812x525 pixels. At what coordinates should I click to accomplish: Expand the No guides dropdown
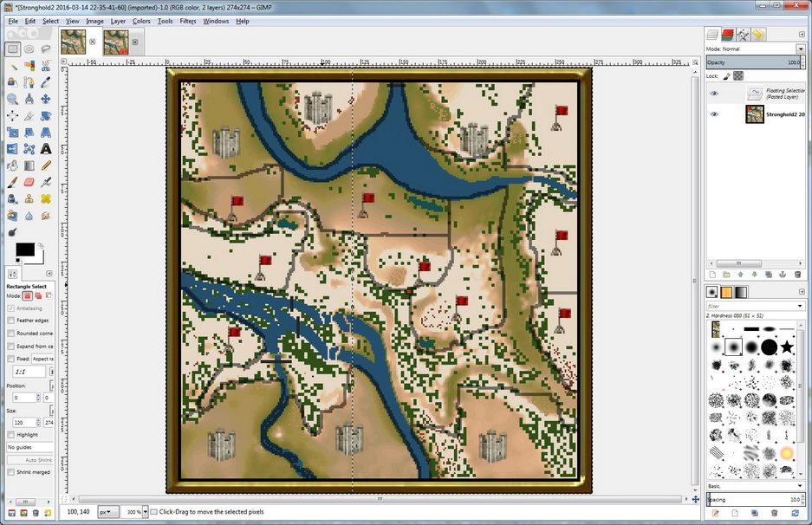pos(30,447)
